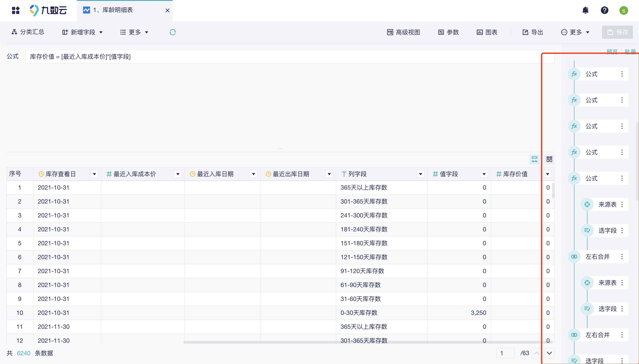The width and height of the screenshot is (639, 364).
Task: Click the page number input field
Action: [x=505, y=353]
